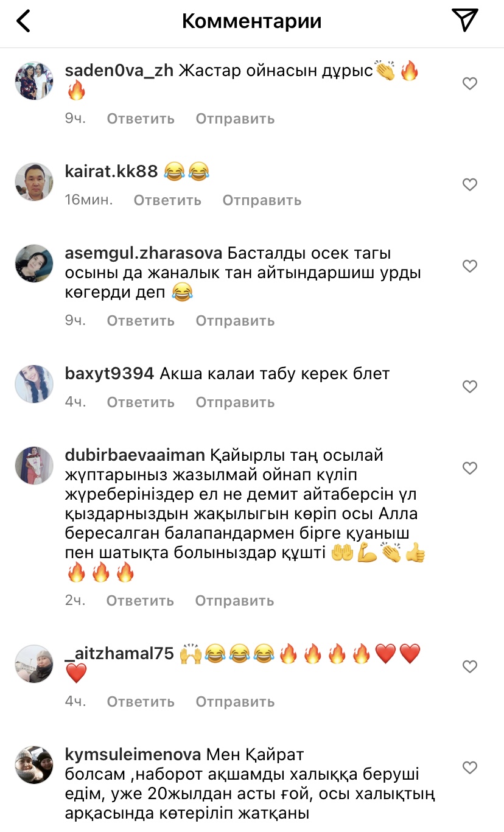Screen dimensions: 504x832
Task: Tap heart beside _aitzhamal75's comment
Action: click(x=470, y=666)
